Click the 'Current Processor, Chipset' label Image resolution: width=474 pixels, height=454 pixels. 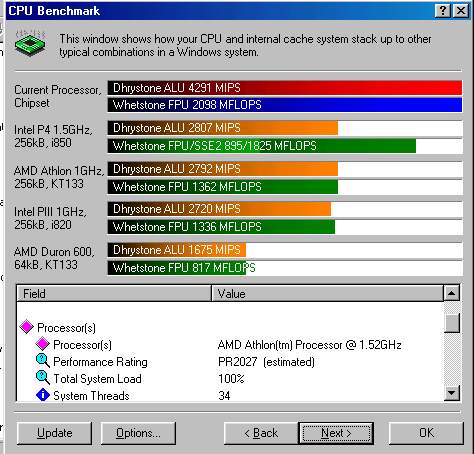click(57, 96)
